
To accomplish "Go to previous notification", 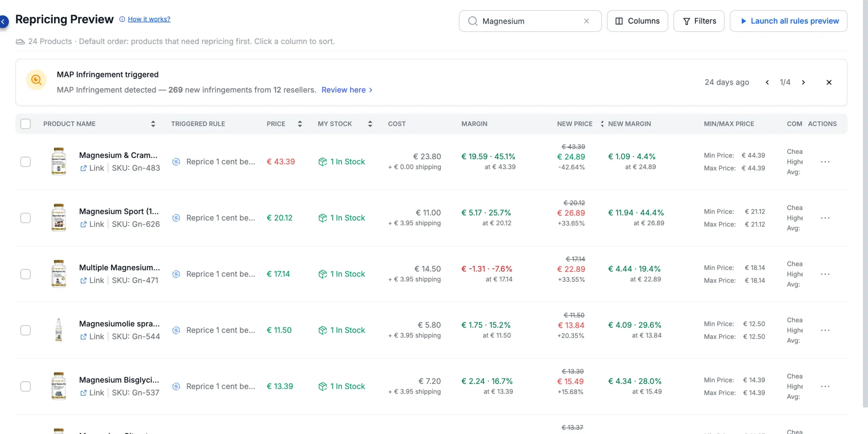I will click(767, 82).
